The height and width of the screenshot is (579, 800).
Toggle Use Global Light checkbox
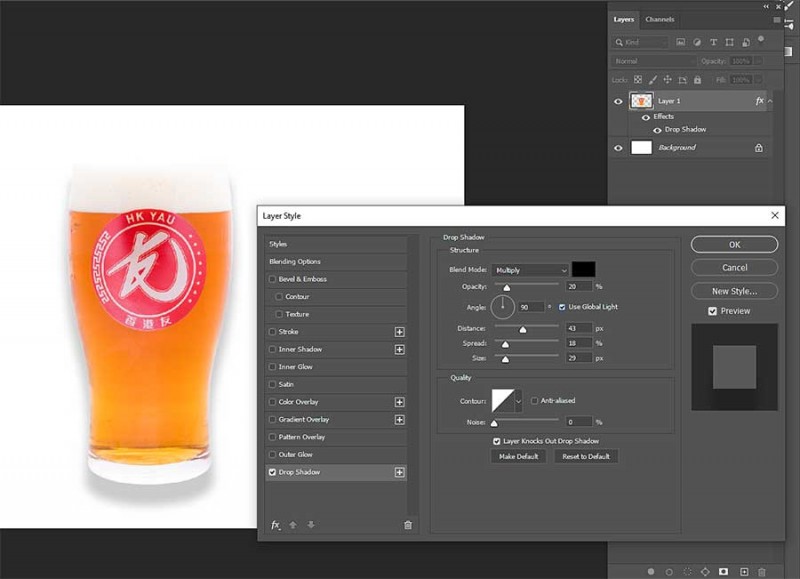pos(562,307)
